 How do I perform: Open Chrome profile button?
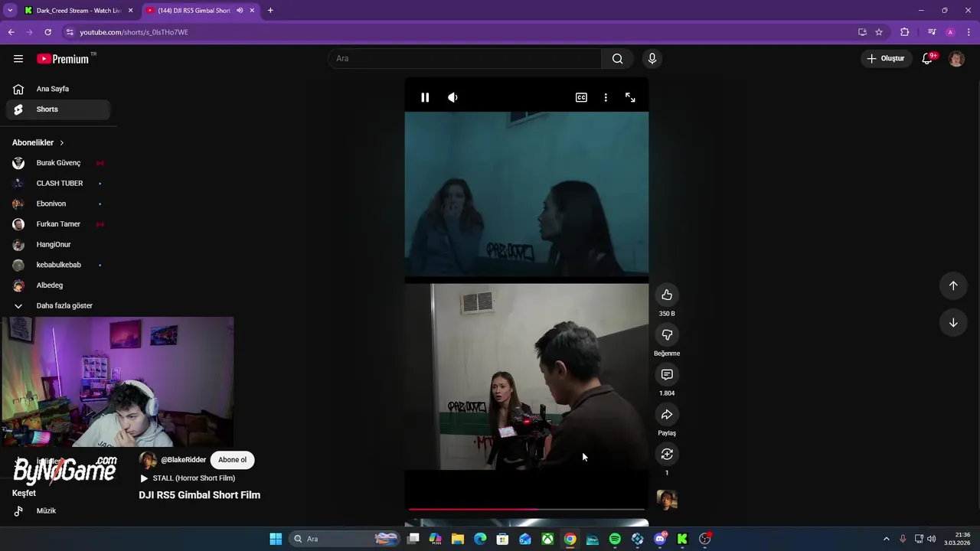point(950,32)
